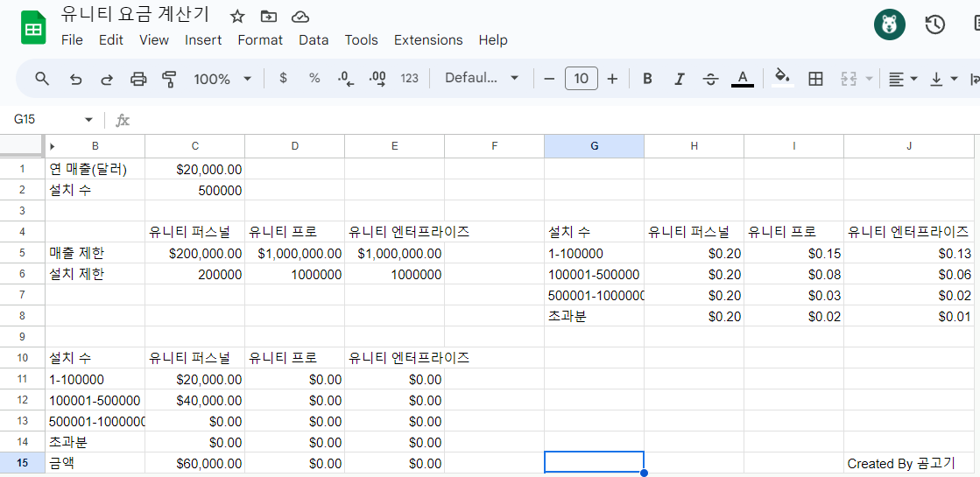
Task: Open the Insert menu
Action: 203,40
